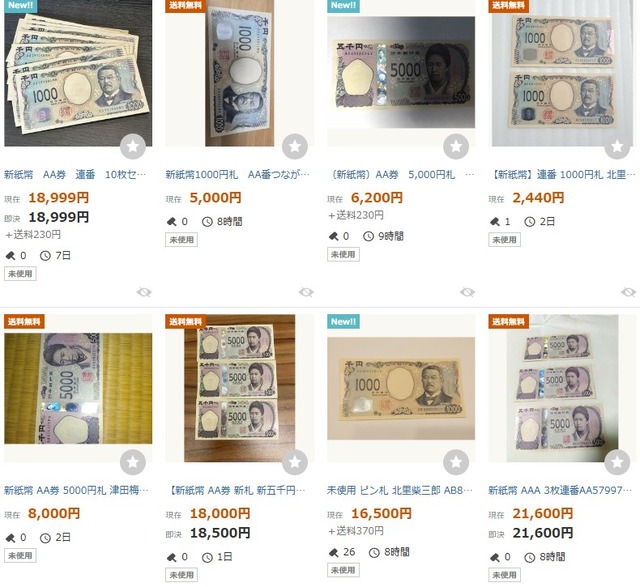Add the 8,000円 津田梅 listing to watchlist
Screen dimensions: 640x587
pyautogui.click(x=133, y=462)
